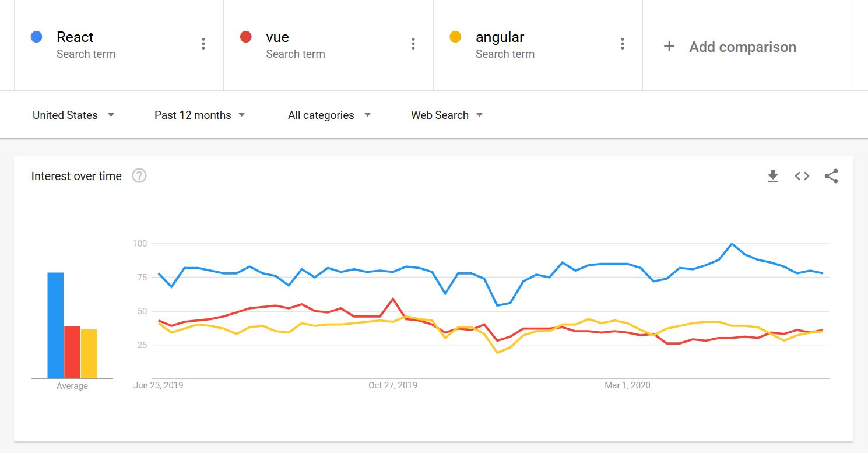Open the All categories dropdown
The width and height of the screenshot is (868, 453).
click(x=329, y=115)
